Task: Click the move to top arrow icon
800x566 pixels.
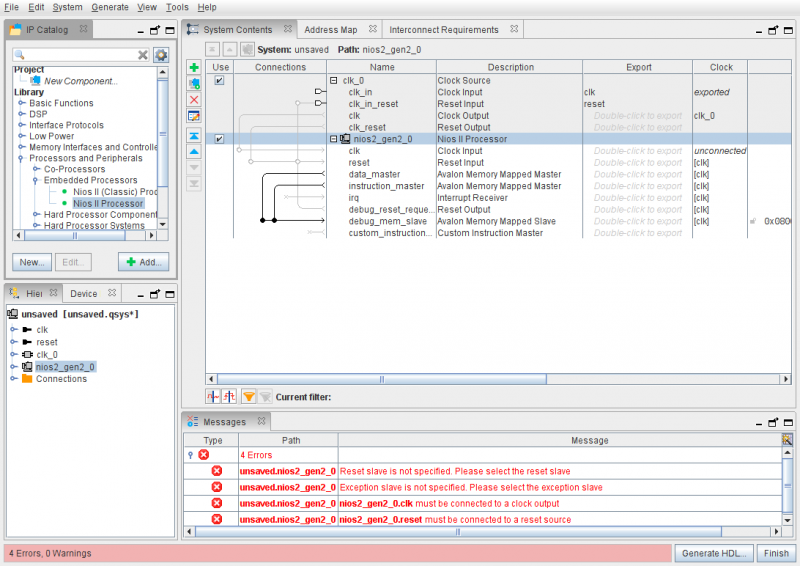Action: [x=194, y=135]
